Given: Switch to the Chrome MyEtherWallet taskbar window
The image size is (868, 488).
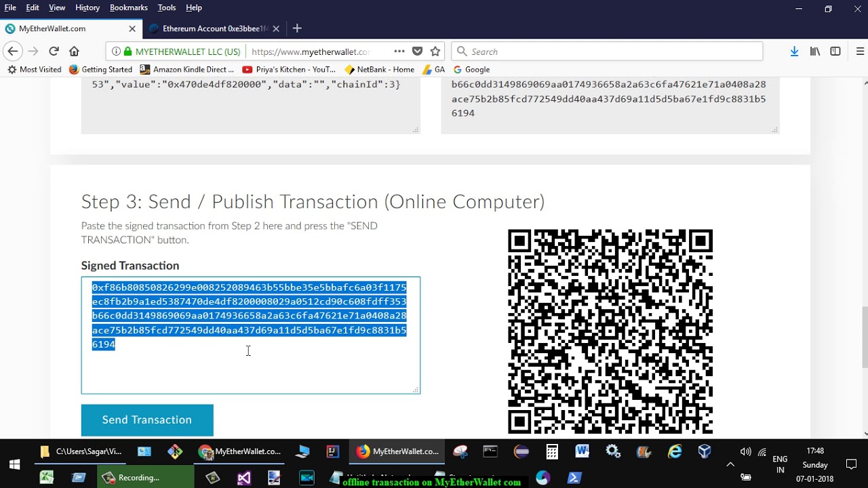Looking at the screenshot, I should point(240,451).
